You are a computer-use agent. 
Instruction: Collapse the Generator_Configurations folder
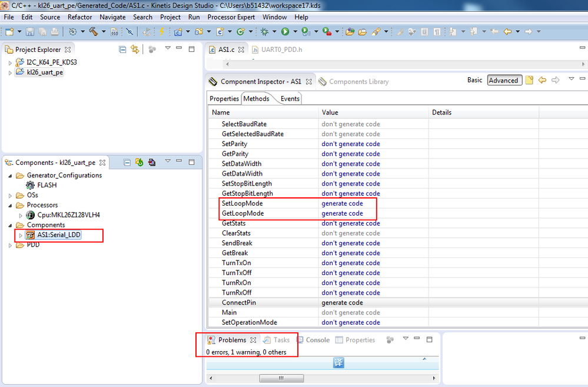[10, 176]
